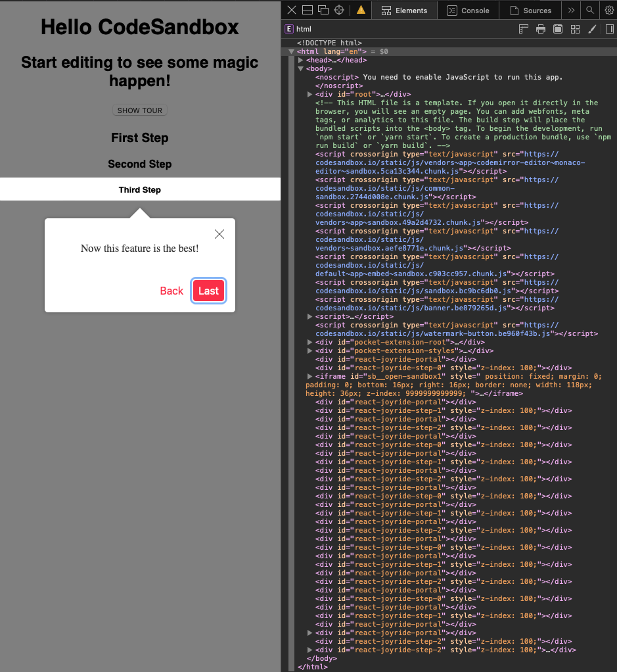Switch to the Sources tab
The width and height of the screenshot is (617, 672).
[531, 11]
